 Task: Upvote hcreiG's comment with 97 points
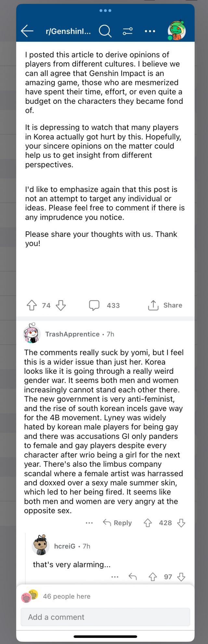point(153,577)
